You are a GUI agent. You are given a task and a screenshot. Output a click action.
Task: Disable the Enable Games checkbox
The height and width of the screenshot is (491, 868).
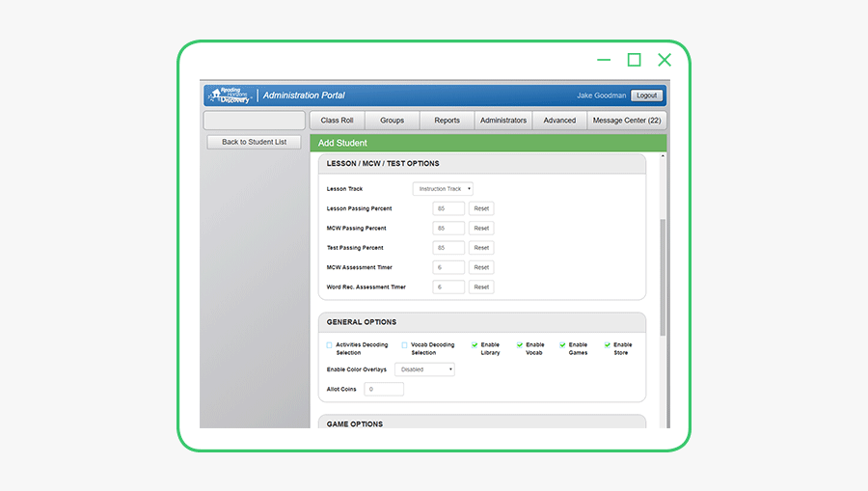[562, 344]
